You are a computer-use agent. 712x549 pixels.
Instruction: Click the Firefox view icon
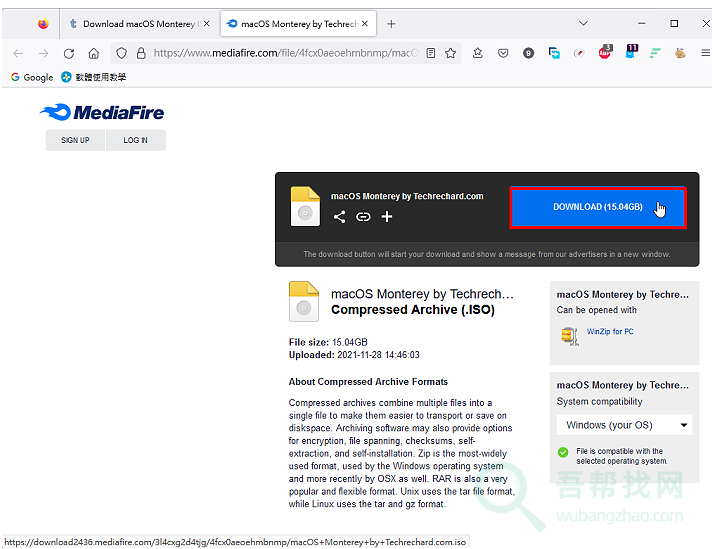(x=43, y=24)
